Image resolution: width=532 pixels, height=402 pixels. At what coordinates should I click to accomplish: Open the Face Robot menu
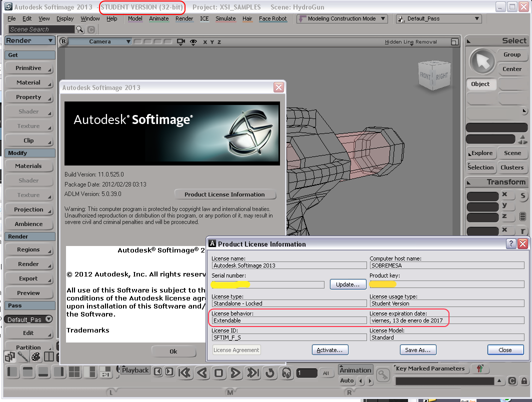click(x=273, y=18)
